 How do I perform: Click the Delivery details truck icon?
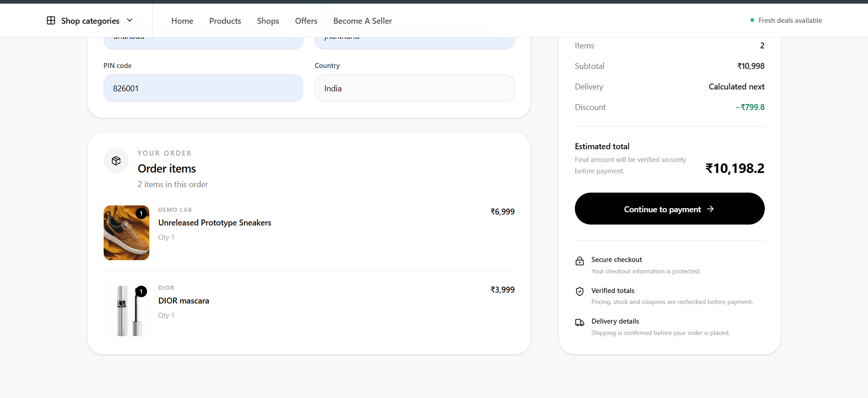click(580, 323)
